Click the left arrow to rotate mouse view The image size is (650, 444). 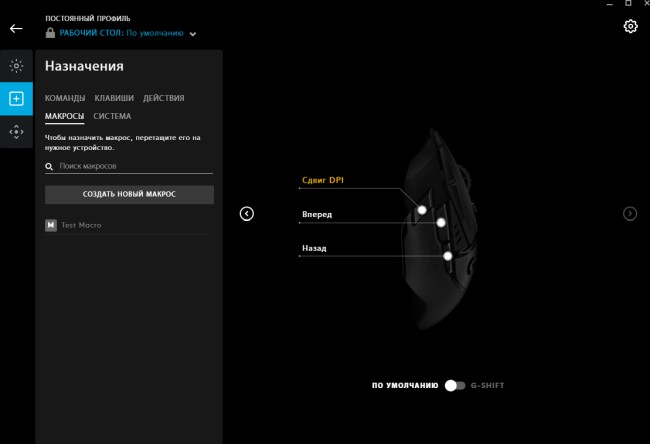(247, 213)
